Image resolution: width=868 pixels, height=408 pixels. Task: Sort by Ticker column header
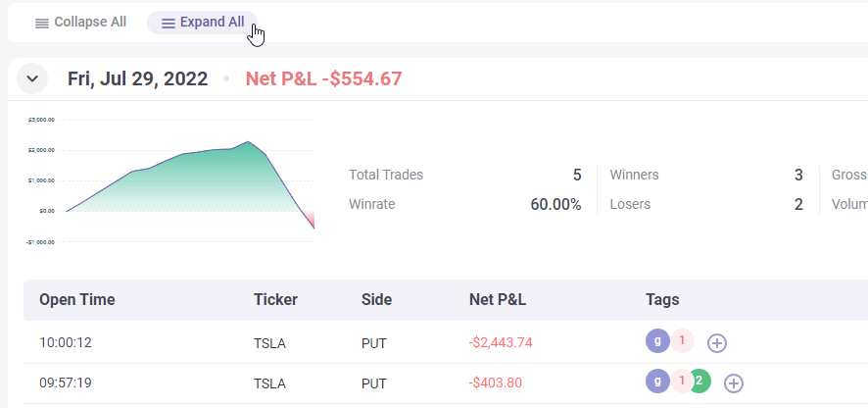click(x=275, y=300)
